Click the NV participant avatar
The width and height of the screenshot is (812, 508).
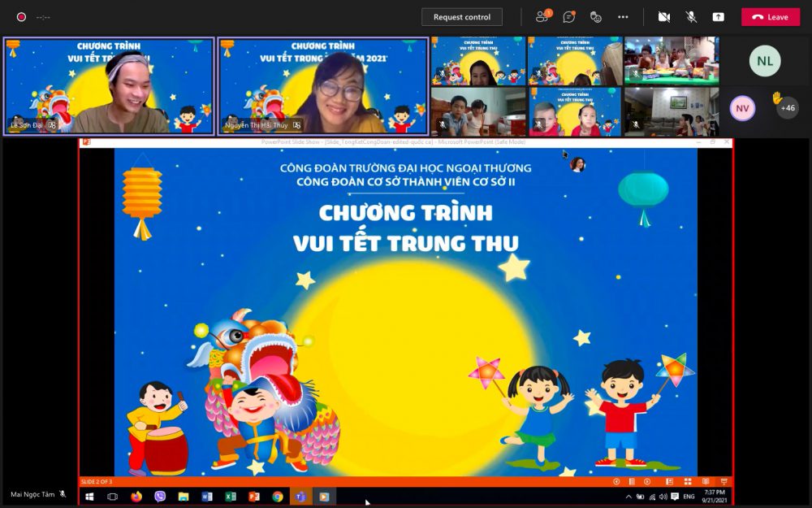click(742, 108)
